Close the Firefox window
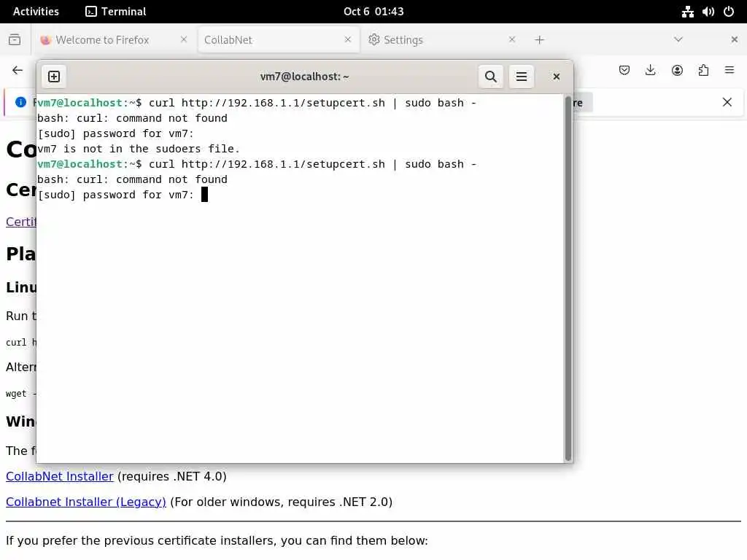This screenshot has width=747, height=560. point(734,39)
